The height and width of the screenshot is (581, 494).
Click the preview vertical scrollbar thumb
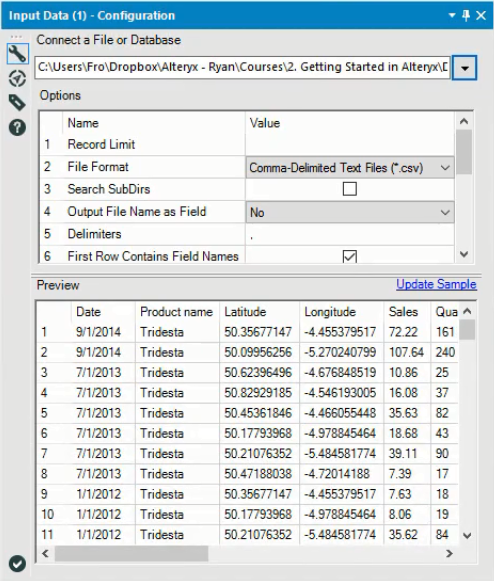pyautogui.click(x=467, y=329)
